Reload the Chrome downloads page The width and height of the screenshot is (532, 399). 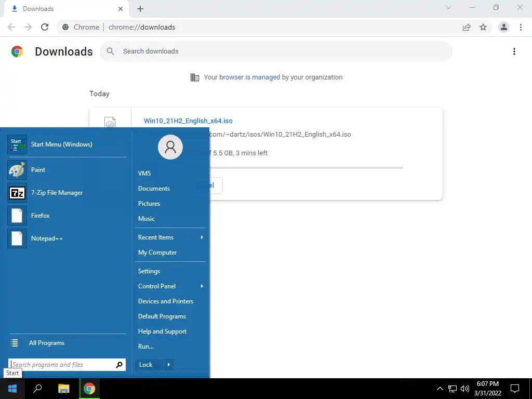pyautogui.click(x=45, y=27)
